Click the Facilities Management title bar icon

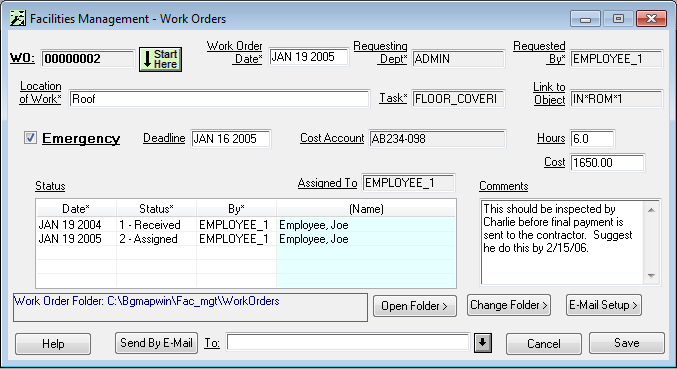pos(18,19)
